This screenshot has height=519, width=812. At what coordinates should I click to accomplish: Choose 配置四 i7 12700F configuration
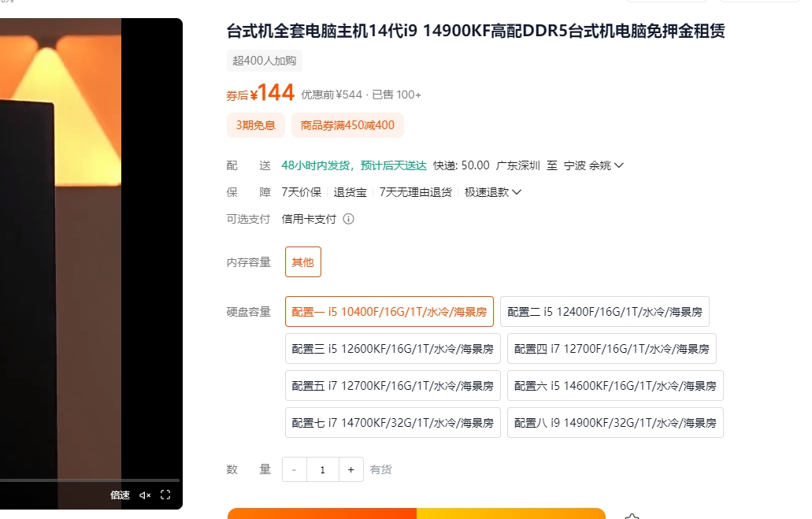[611, 349]
